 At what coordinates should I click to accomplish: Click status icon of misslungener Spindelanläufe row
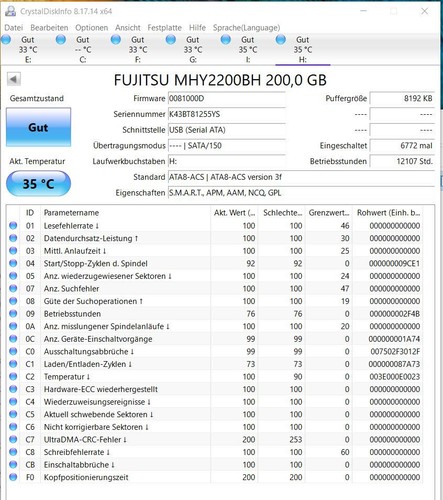(13, 326)
